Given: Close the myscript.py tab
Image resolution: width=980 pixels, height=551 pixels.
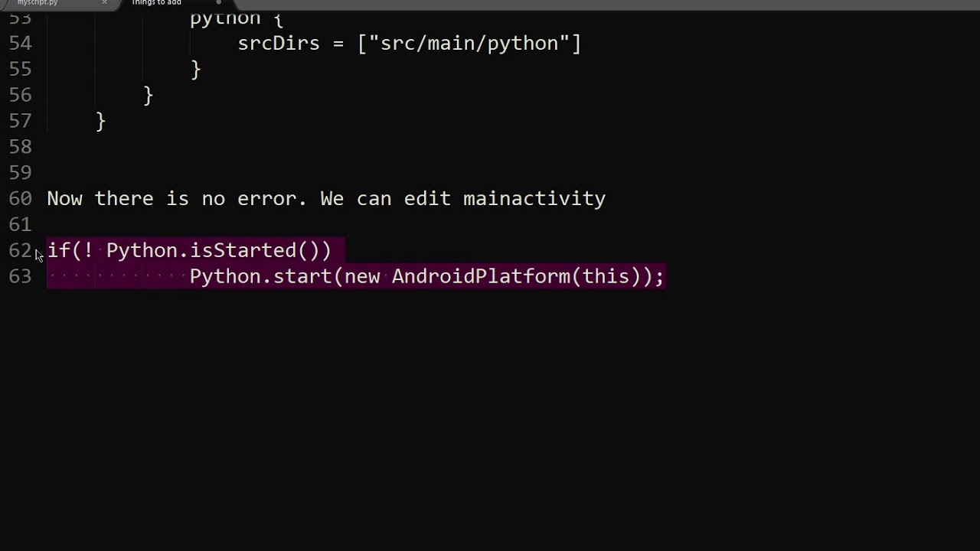Looking at the screenshot, I should pos(104,3).
